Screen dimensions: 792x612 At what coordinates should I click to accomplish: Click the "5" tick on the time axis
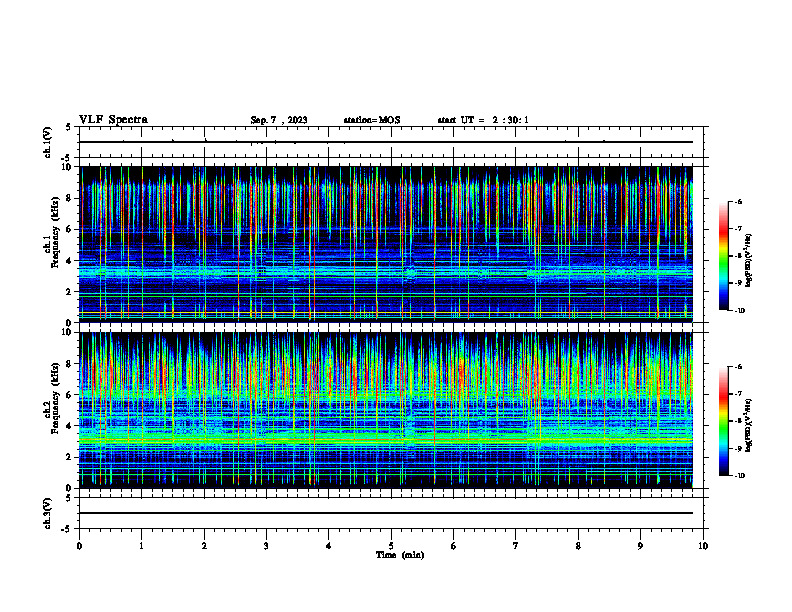(x=391, y=546)
